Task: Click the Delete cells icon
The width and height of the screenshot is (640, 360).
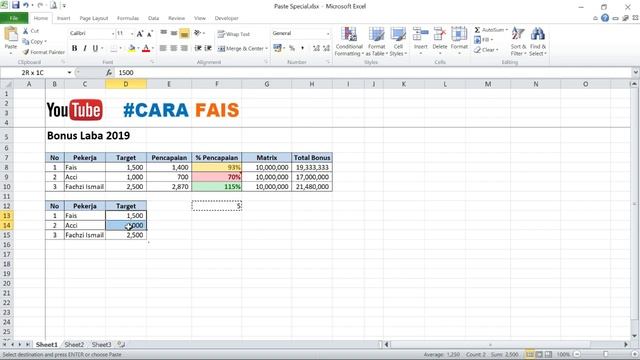Action: [x=440, y=34]
